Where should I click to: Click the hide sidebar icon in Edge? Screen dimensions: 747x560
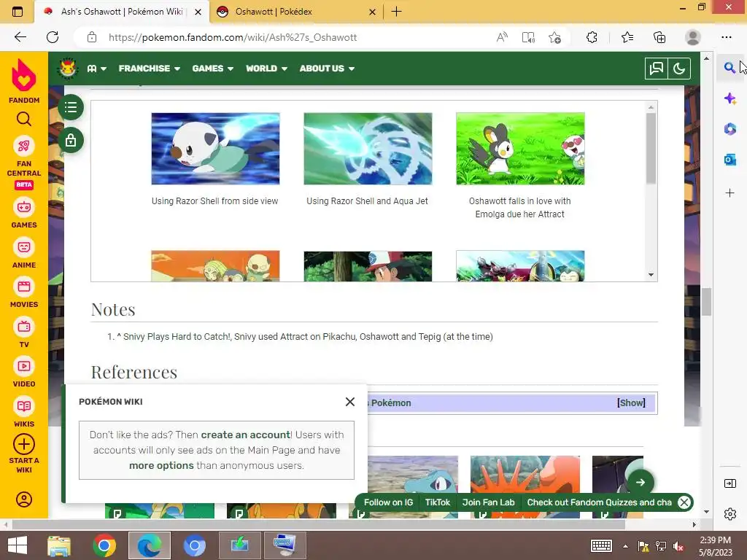tap(729, 483)
